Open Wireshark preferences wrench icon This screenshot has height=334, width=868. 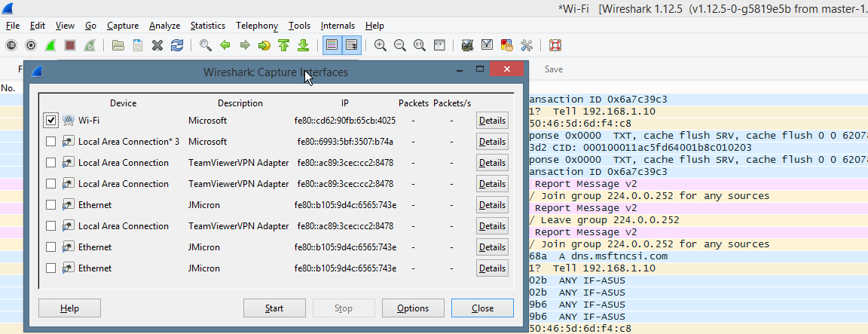pyautogui.click(x=526, y=45)
